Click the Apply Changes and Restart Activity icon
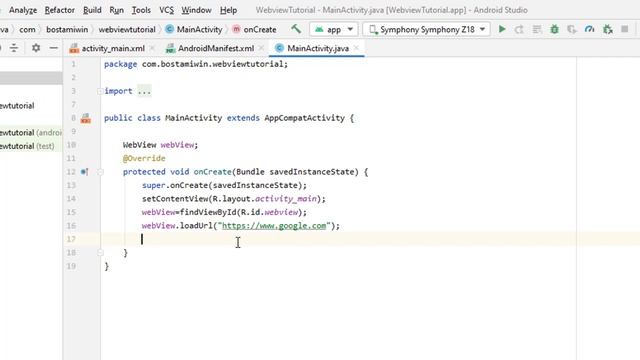The height and width of the screenshot is (360, 640). [519, 29]
